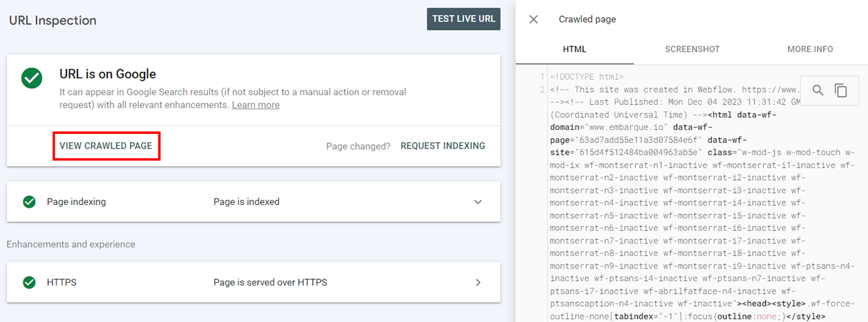Open the Learn more link
868x322 pixels.
coord(256,105)
